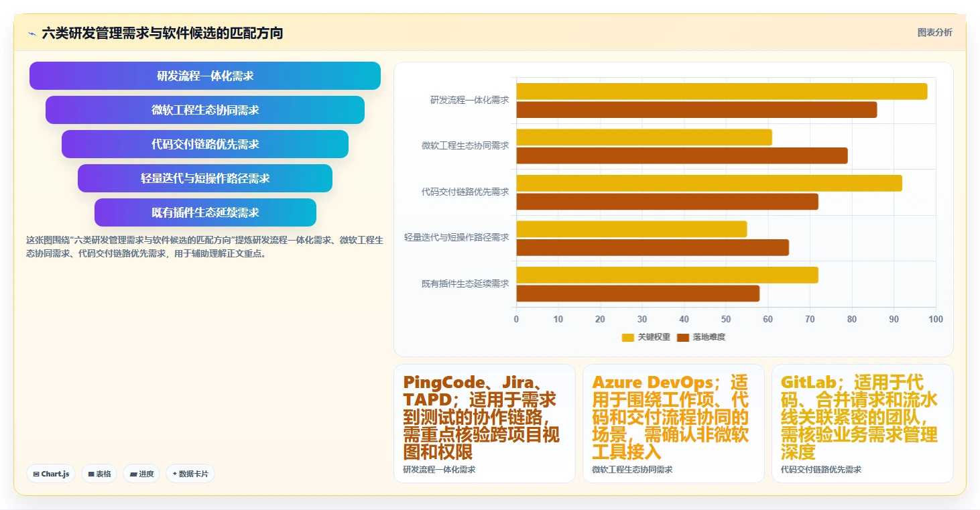The width and height of the screenshot is (980, 510).
Task: Open the PingCode、Jira、TAPD data card
Action: (485, 424)
